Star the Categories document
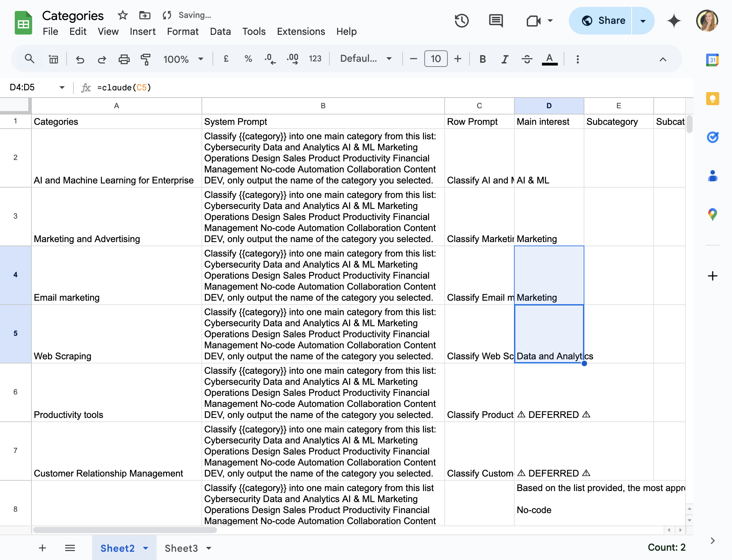 coord(122,15)
